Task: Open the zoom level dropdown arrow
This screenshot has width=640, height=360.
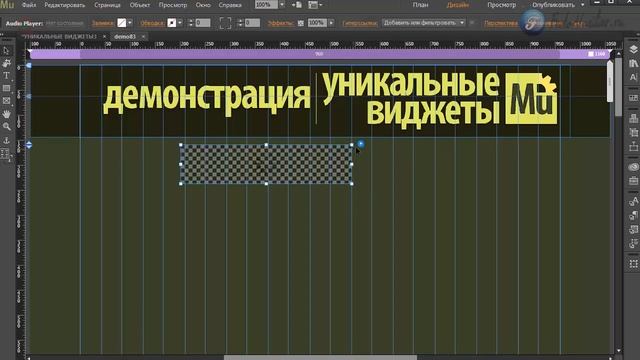Action: (282, 5)
